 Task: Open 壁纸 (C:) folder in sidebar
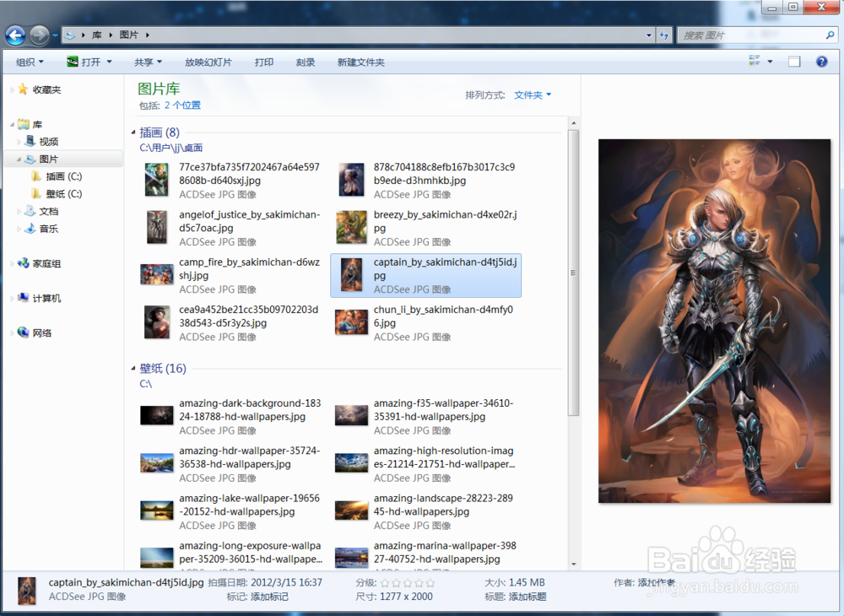click(57, 194)
